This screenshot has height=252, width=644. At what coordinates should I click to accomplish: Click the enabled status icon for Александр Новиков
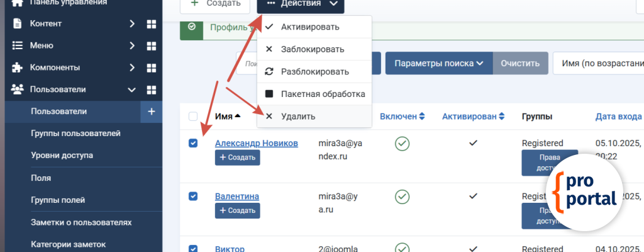click(x=402, y=144)
